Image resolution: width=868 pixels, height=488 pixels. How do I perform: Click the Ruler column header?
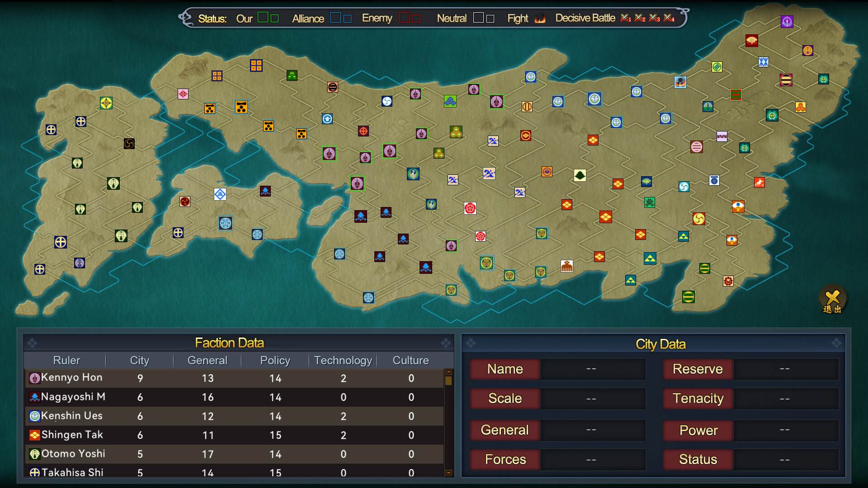pos(66,360)
